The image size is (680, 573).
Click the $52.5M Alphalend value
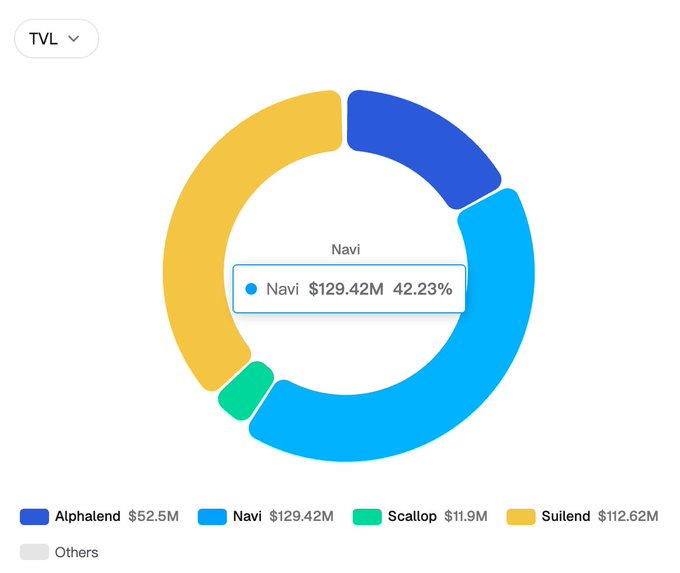pos(154,516)
